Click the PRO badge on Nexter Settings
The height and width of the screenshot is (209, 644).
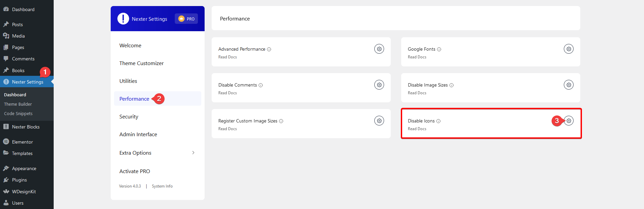[186, 19]
